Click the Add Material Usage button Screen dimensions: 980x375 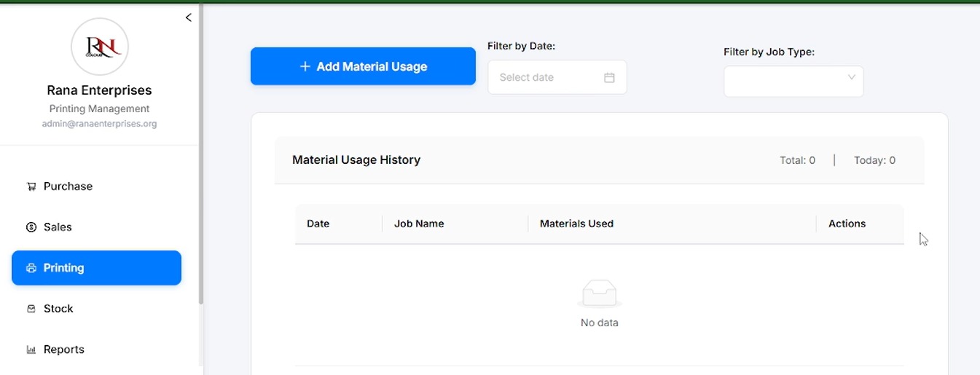tap(363, 66)
